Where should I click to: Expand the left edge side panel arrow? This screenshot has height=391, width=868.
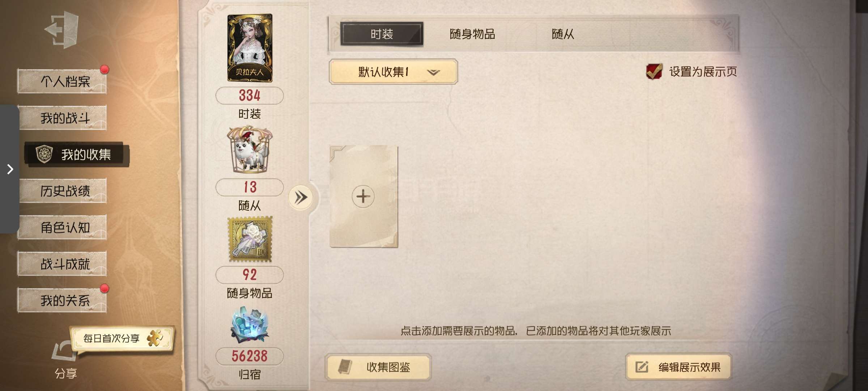[x=10, y=169]
